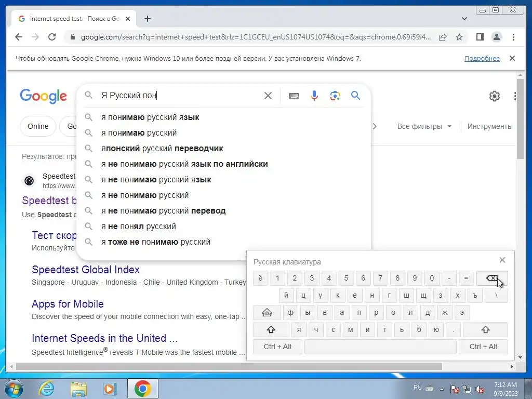This screenshot has width=532, height=399.
Task: Open the Инструменты search tools
Action: 490,127
